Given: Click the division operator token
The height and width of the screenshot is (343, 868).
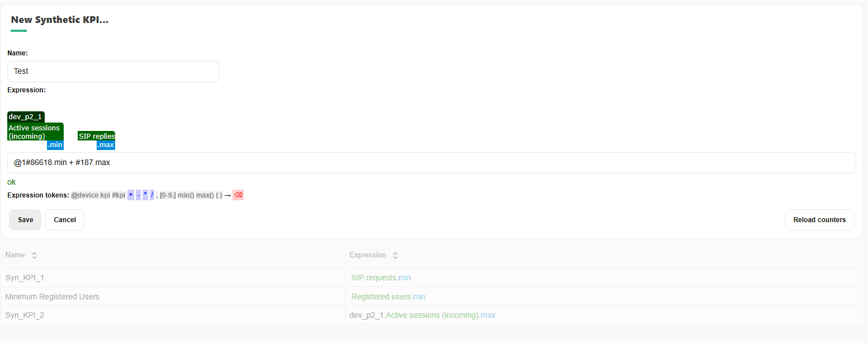Looking at the screenshot, I should [152, 195].
